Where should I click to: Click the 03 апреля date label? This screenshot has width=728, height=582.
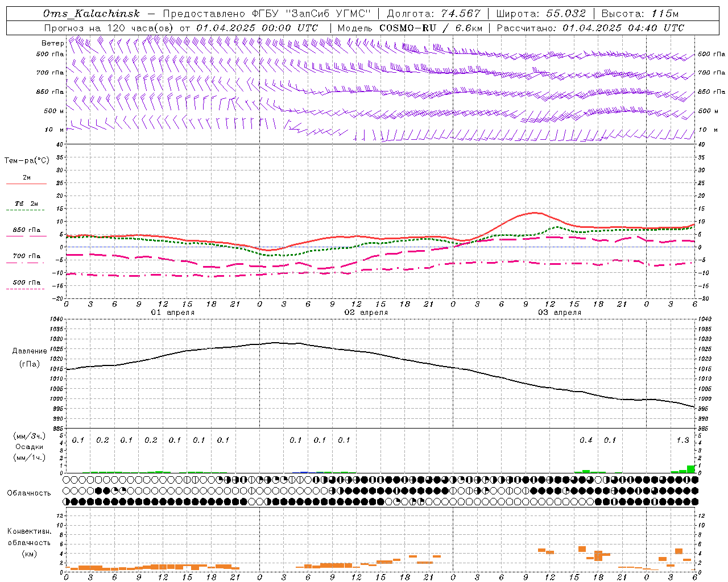560,313
